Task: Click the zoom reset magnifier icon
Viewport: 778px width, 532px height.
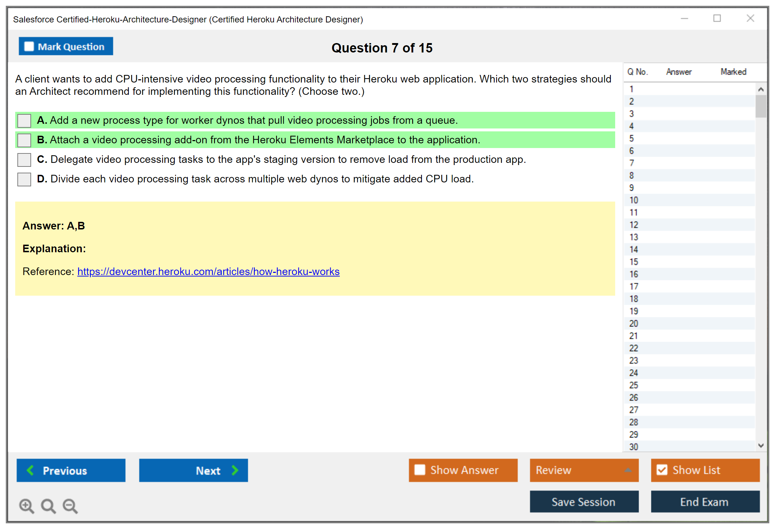Action: click(48, 506)
